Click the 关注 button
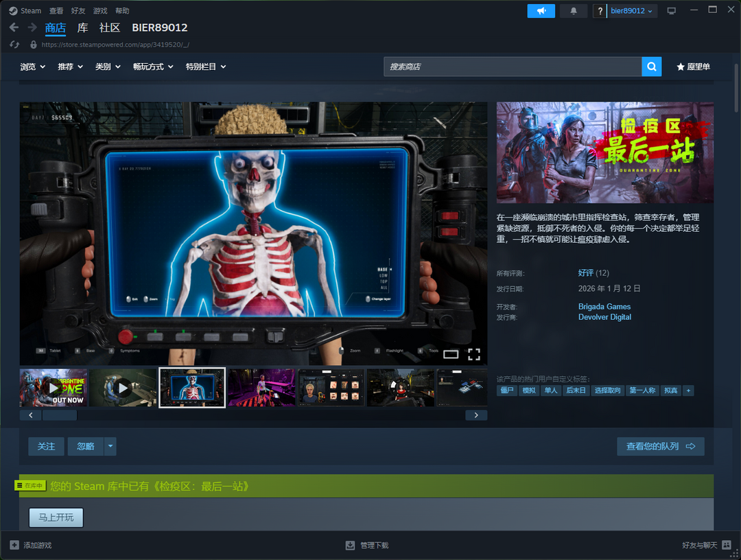This screenshot has height=560, width=741. click(x=46, y=446)
